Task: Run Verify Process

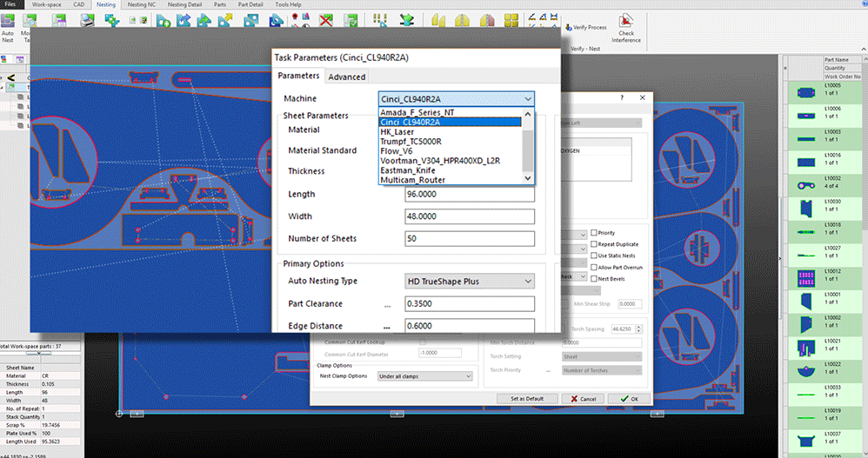Action: pyautogui.click(x=586, y=27)
